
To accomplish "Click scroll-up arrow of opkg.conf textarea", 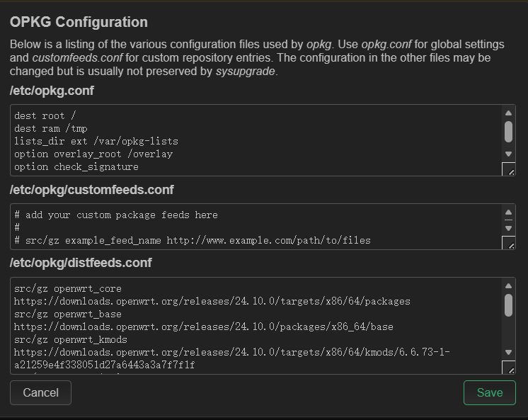I will [508, 113].
